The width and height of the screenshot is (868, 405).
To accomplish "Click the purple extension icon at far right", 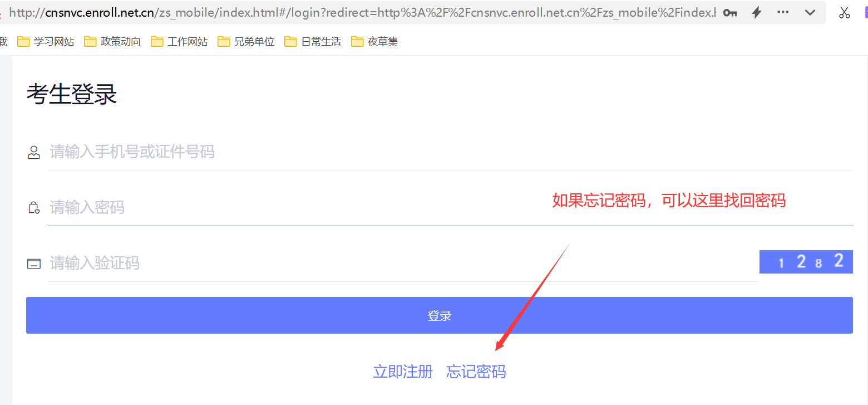I will pos(865,13).
